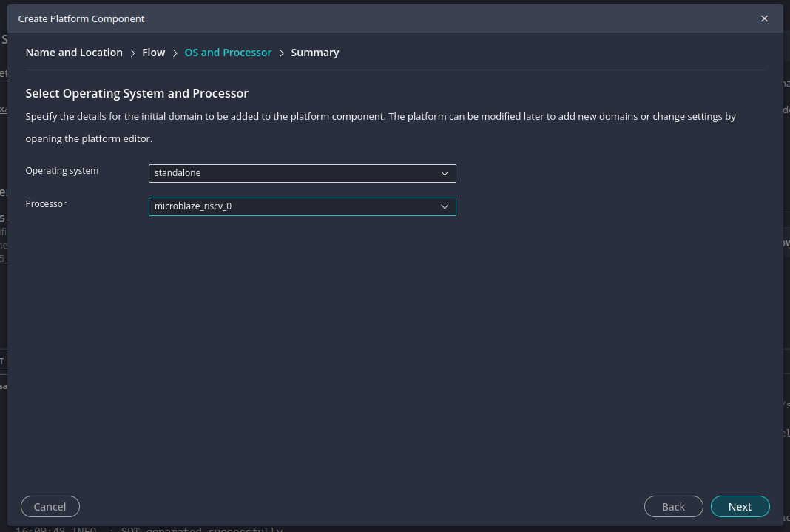Image resolution: width=790 pixels, height=532 pixels.
Task: Select the OS and Processor breadcrumb step
Action: [x=228, y=53]
